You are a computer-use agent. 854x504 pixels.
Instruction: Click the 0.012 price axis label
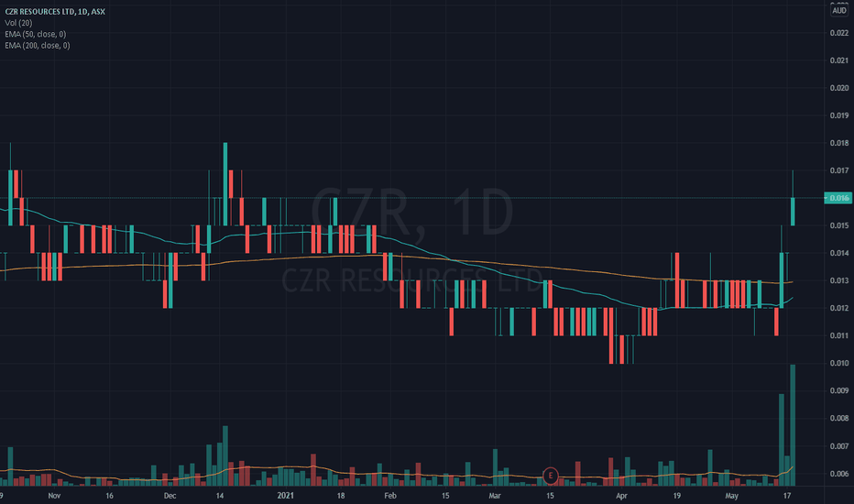(x=838, y=308)
